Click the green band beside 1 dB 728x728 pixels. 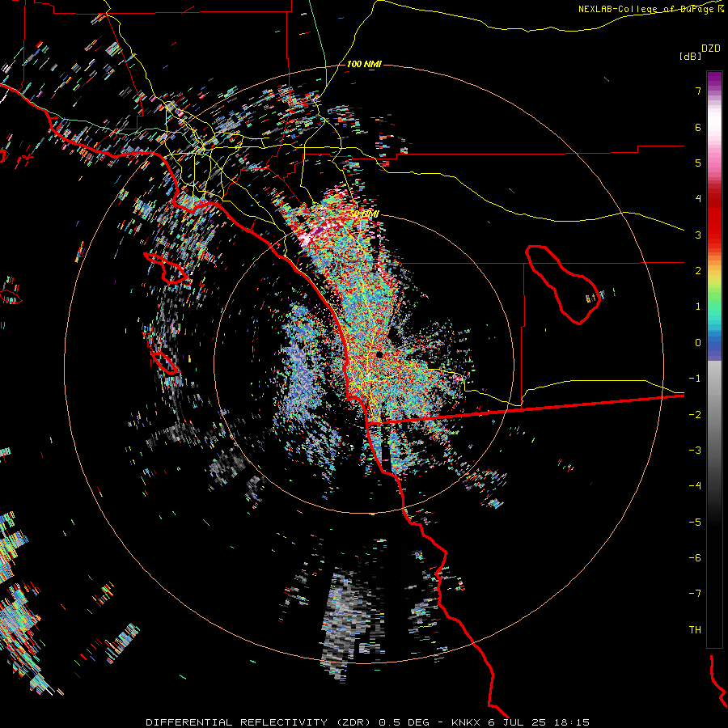[x=714, y=307]
